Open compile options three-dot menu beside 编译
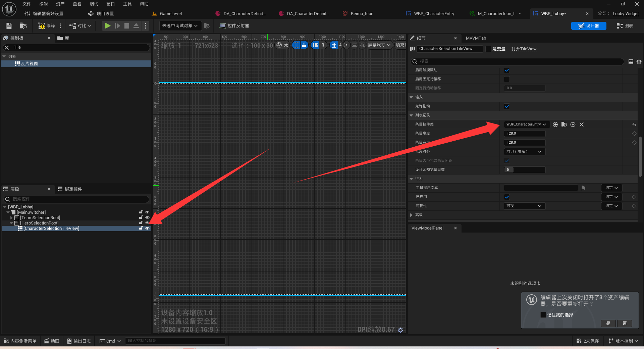Image resolution: width=644 pixels, height=349 pixels. pos(60,26)
